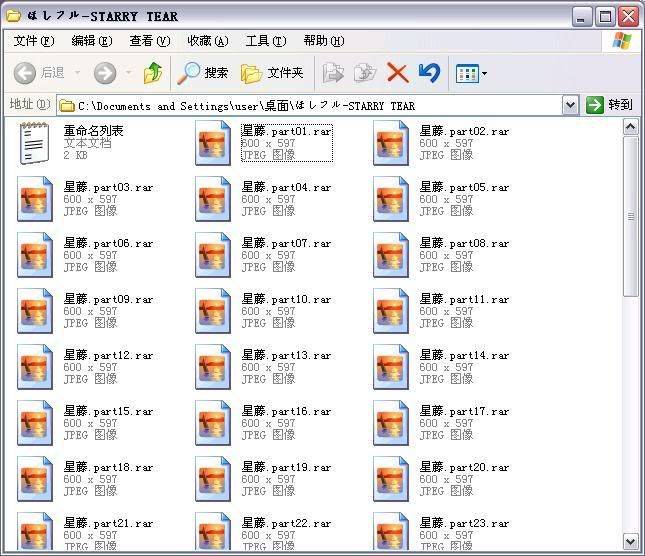The image size is (645, 556).
Task: Select the 星藤.part16.rar image icon
Action: point(213,423)
